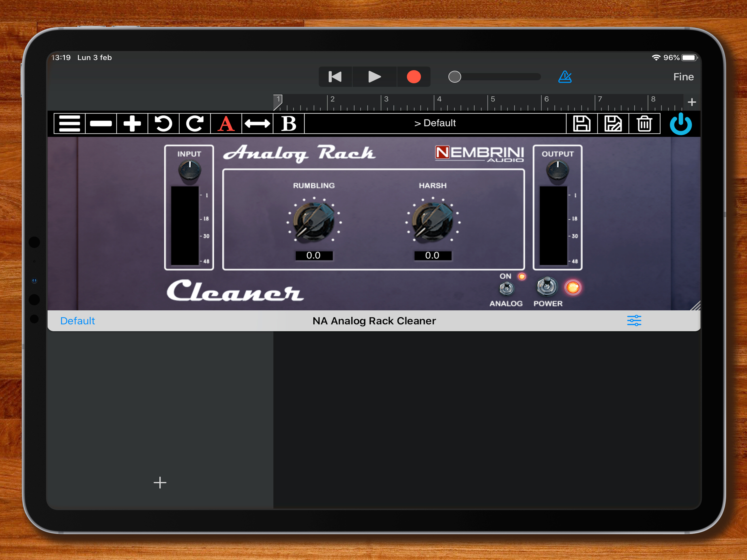Redo with the clockwise arrow icon
Image resolution: width=747 pixels, height=560 pixels.
pyautogui.click(x=195, y=124)
